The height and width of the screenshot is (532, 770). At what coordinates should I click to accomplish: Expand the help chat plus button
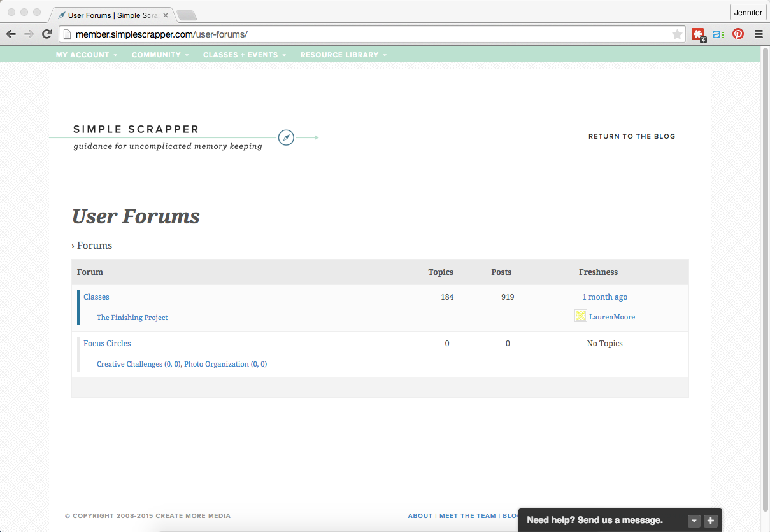[711, 521]
